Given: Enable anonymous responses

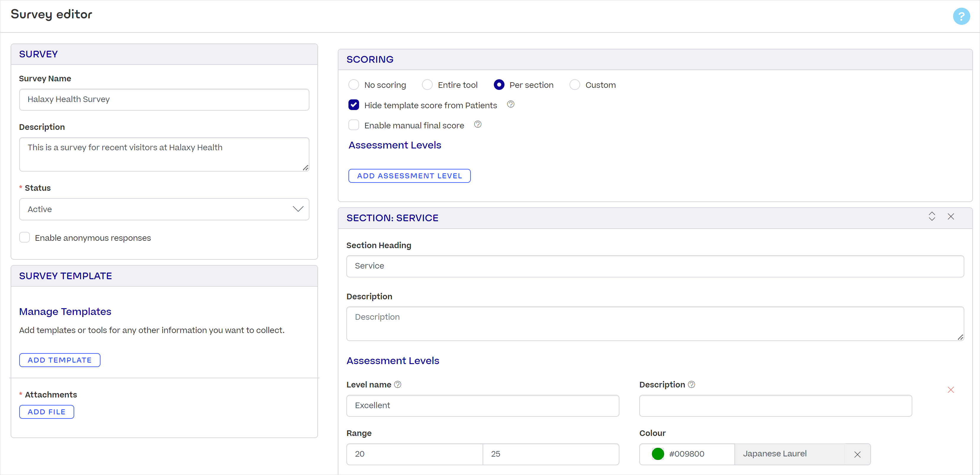Looking at the screenshot, I should [24, 237].
